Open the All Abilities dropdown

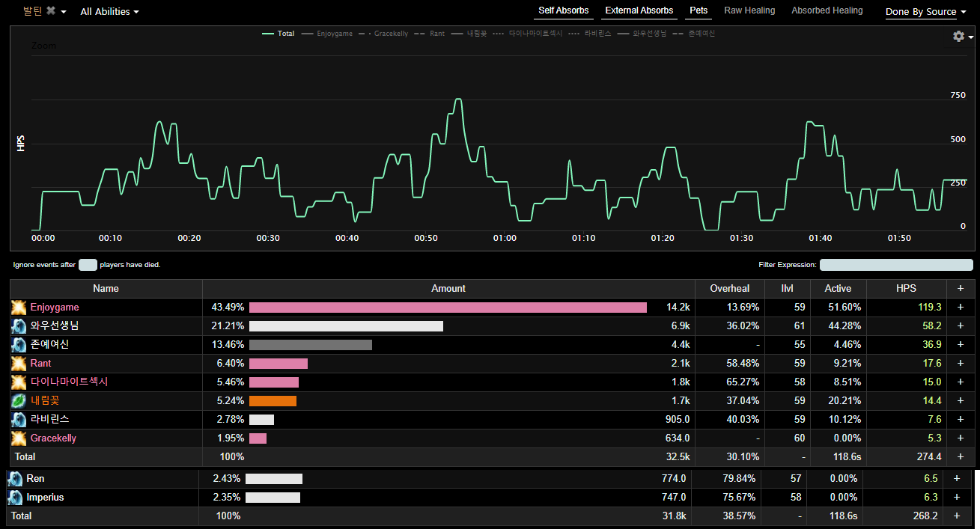tap(109, 12)
